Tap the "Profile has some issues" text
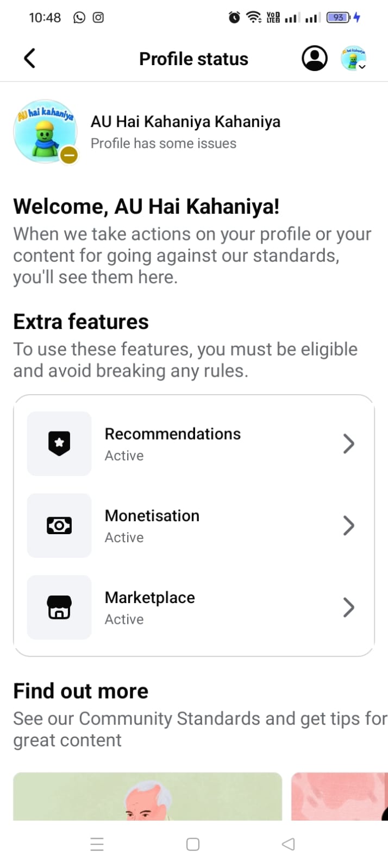 (x=164, y=143)
